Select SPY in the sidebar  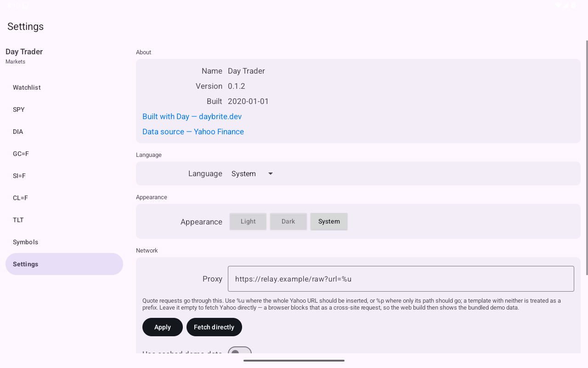(x=64, y=109)
